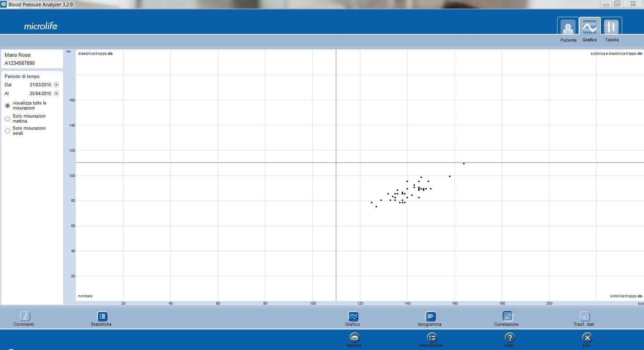Click the Mario Rossi patient name field

coord(18,55)
